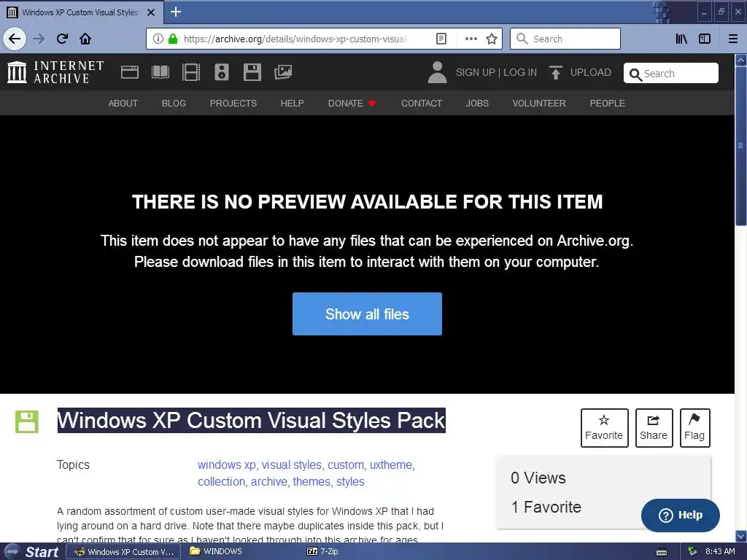Open the 'styles' topic link
This screenshot has height=560, width=747.
(350, 482)
